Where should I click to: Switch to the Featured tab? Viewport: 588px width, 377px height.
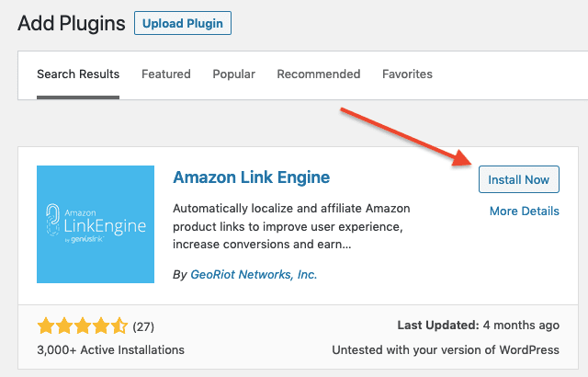pyautogui.click(x=166, y=74)
